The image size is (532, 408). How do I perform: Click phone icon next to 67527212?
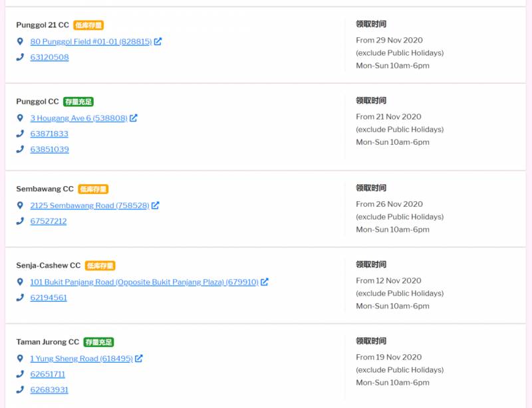tap(20, 221)
